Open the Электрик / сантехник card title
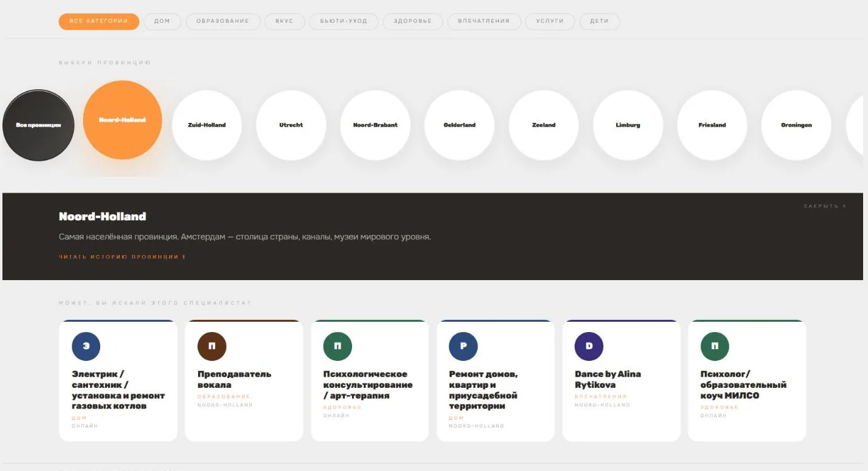 click(119, 390)
